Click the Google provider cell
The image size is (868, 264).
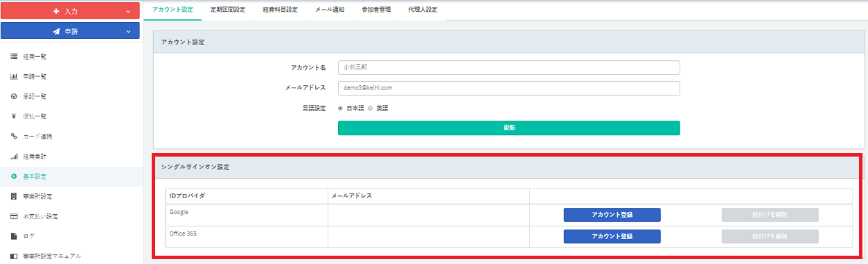pos(247,215)
